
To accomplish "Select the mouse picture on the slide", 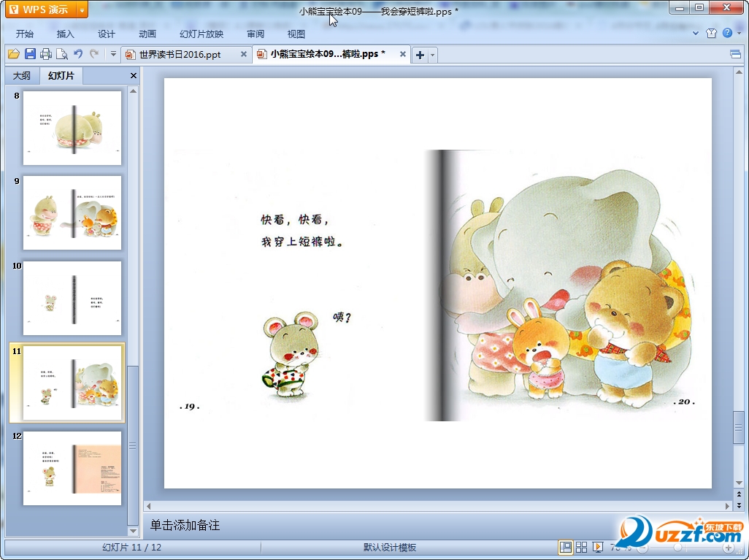I will click(x=291, y=354).
